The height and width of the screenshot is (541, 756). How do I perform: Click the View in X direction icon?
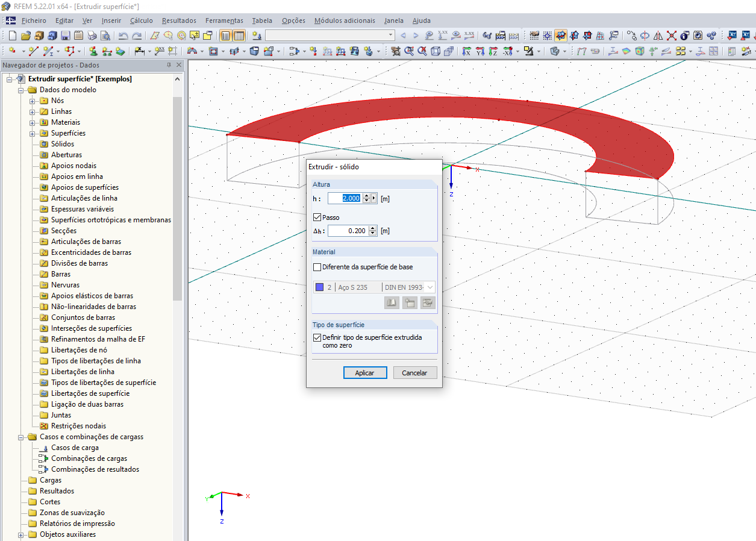tap(466, 51)
